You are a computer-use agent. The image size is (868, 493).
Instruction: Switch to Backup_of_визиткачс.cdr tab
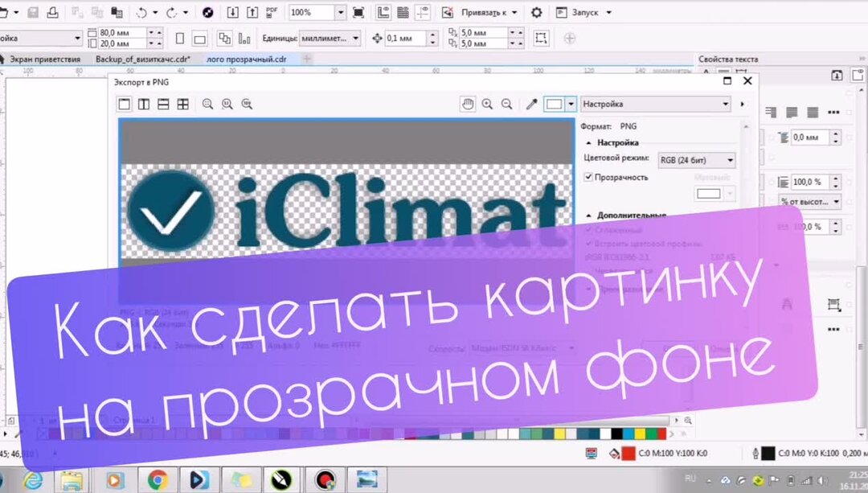[143, 59]
